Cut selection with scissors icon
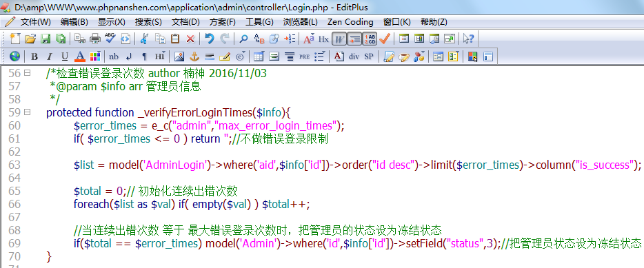644x268 pixels. click(143, 39)
